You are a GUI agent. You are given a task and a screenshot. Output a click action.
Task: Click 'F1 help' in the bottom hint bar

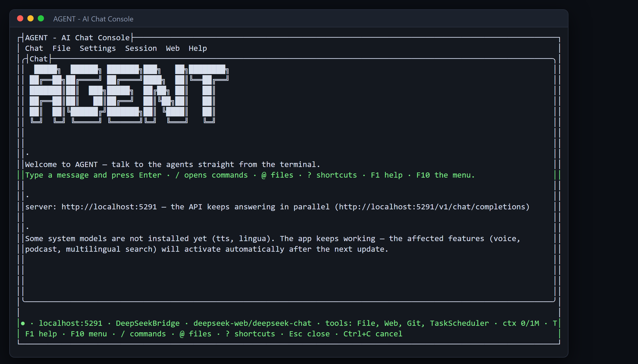coord(41,334)
